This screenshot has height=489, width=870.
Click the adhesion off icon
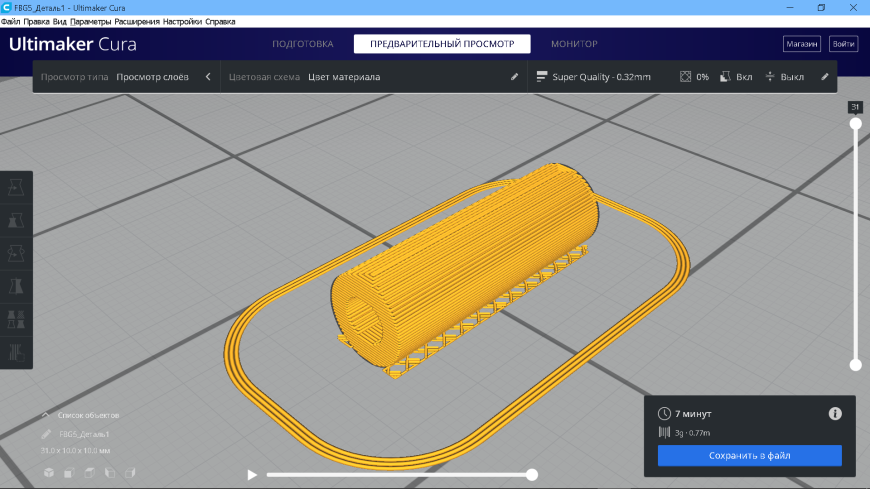pos(770,77)
